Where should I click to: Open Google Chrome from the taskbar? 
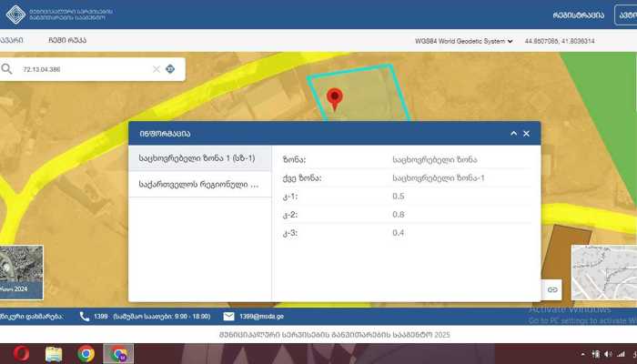[x=86, y=354]
